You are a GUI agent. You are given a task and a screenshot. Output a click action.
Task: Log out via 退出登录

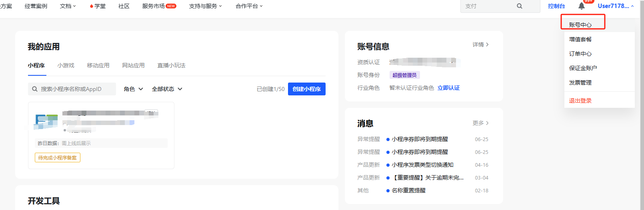(x=580, y=101)
